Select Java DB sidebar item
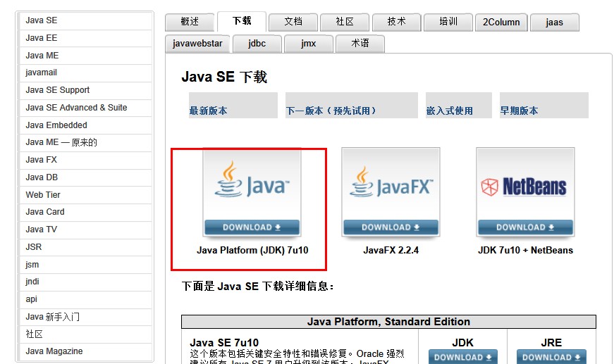This screenshot has height=364, width=614. click(85, 177)
